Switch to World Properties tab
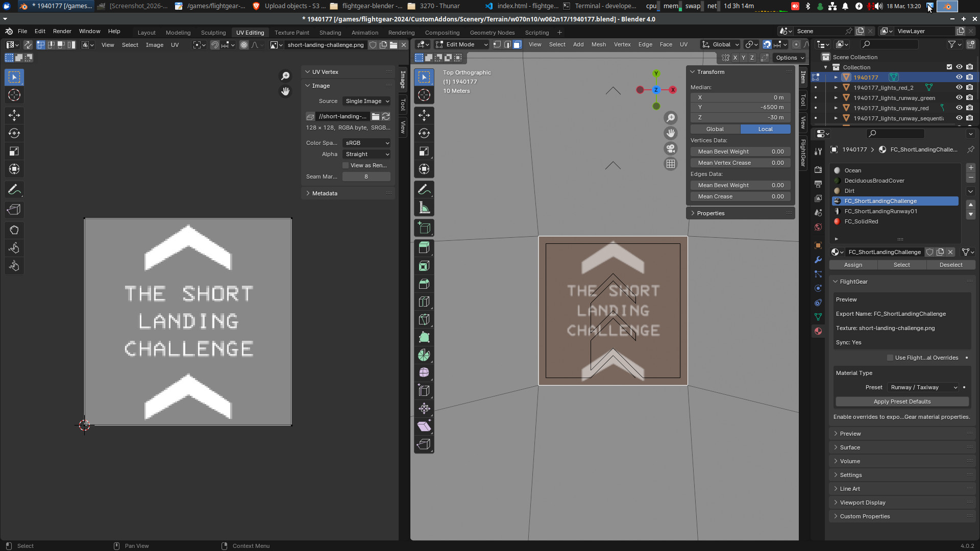 pyautogui.click(x=818, y=227)
